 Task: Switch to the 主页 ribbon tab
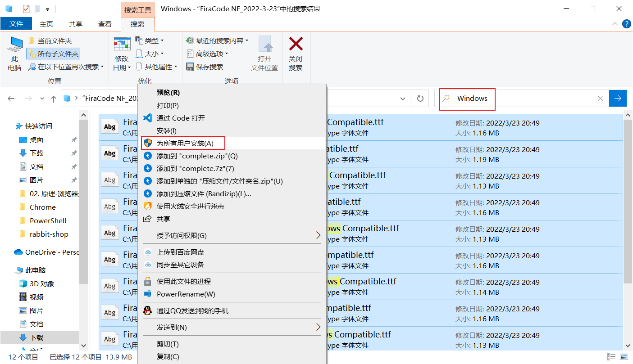[x=46, y=24]
